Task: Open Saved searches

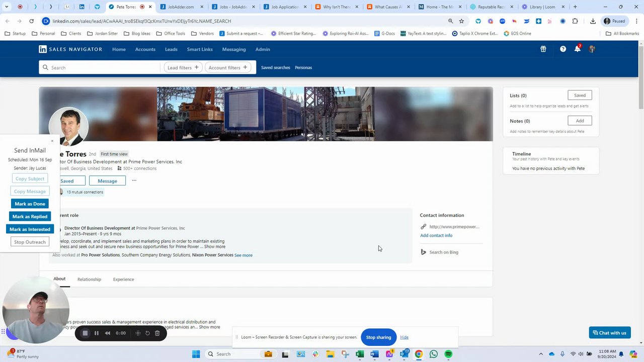Action: pyautogui.click(x=275, y=67)
